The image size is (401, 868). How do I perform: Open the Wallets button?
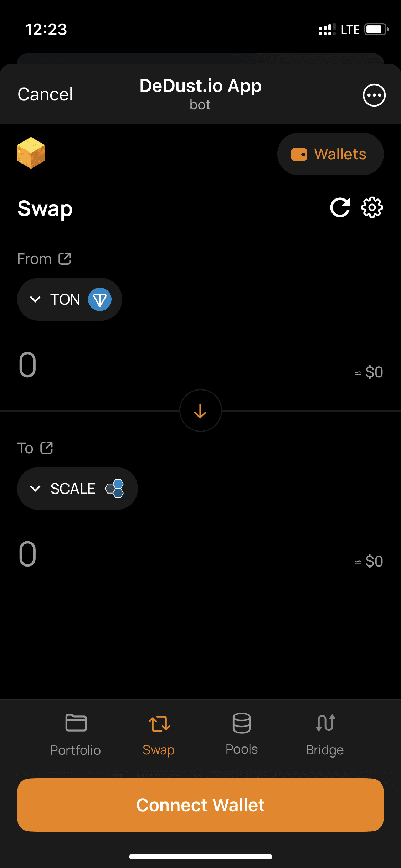click(x=330, y=154)
